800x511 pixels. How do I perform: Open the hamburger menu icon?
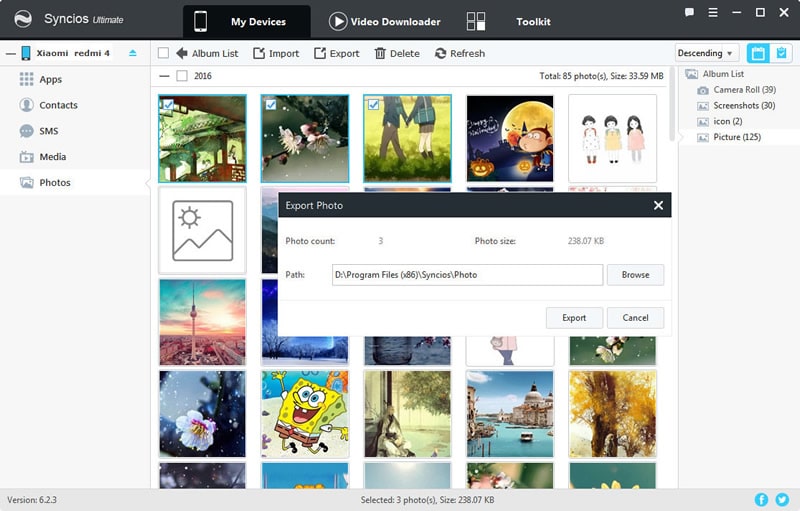(x=713, y=12)
